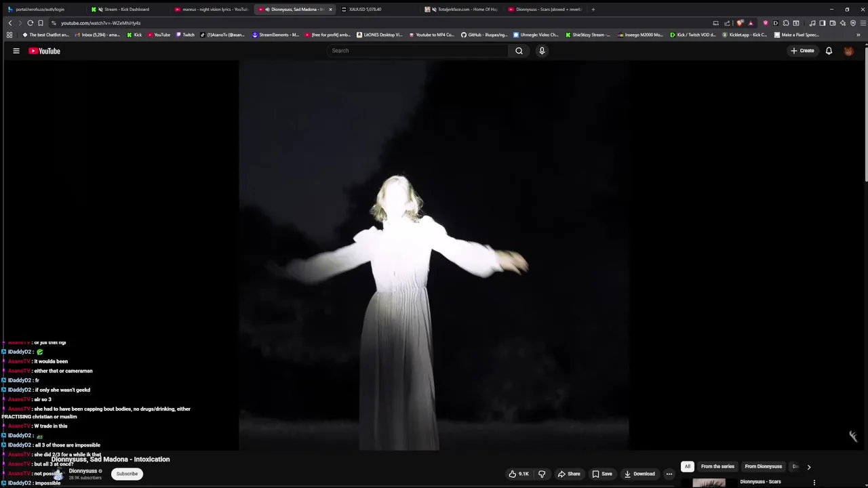This screenshot has height=488, width=868.
Task: Open YouTube notifications bell
Action: (x=829, y=51)
